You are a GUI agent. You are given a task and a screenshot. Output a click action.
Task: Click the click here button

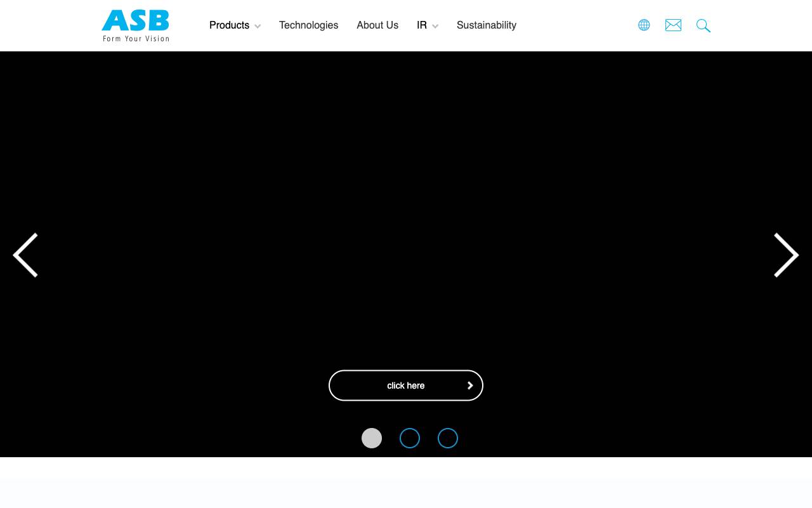click(x=406, y=385)
